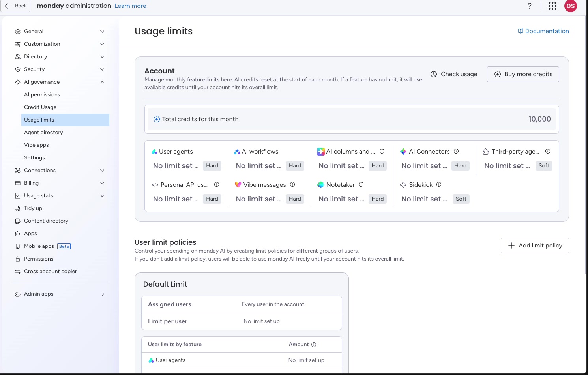
Task: Open the Apps sidebar item
Action: pos(60,234)
